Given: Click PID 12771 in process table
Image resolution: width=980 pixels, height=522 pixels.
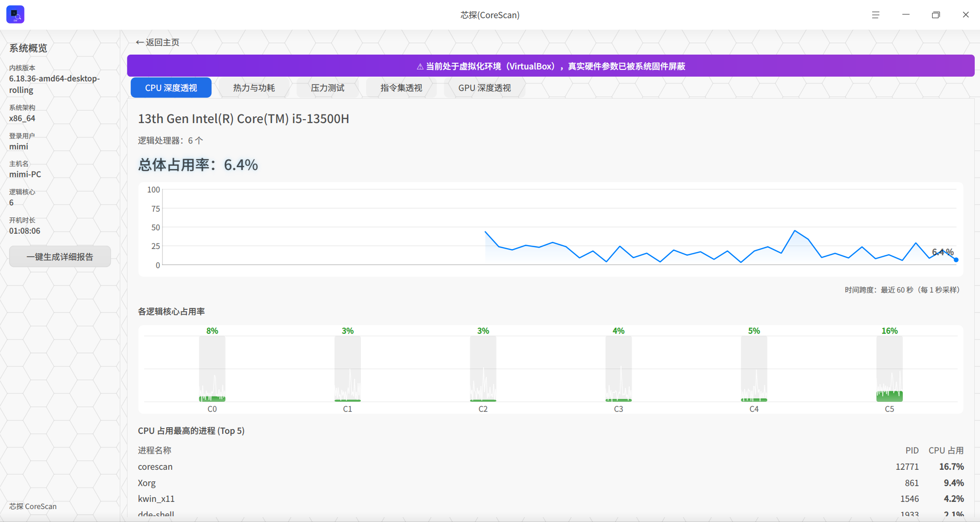Looking at the screenshot, I should [x=907, y=466].
